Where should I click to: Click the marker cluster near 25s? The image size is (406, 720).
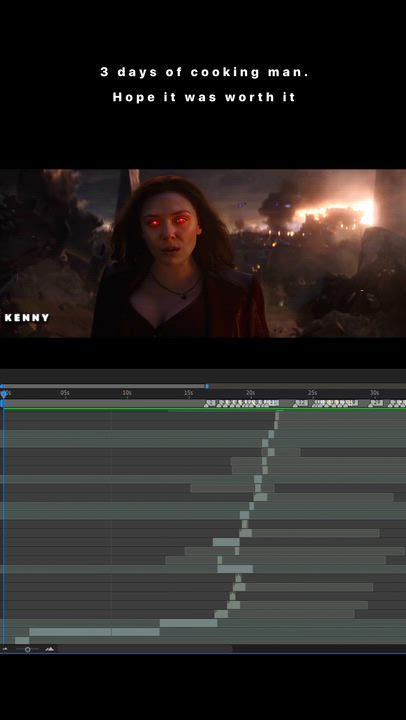coord(301,403)
